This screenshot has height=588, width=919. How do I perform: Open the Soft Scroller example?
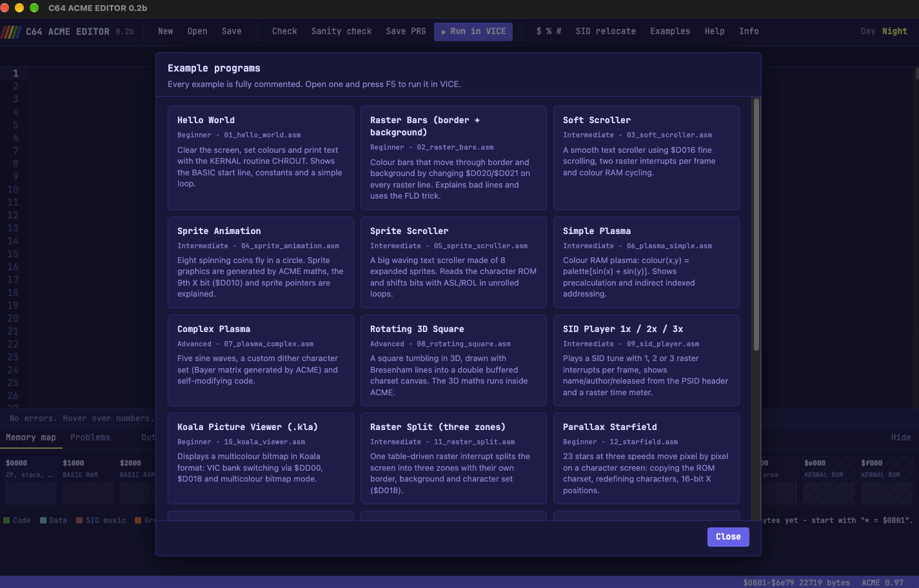pos(646,158)
